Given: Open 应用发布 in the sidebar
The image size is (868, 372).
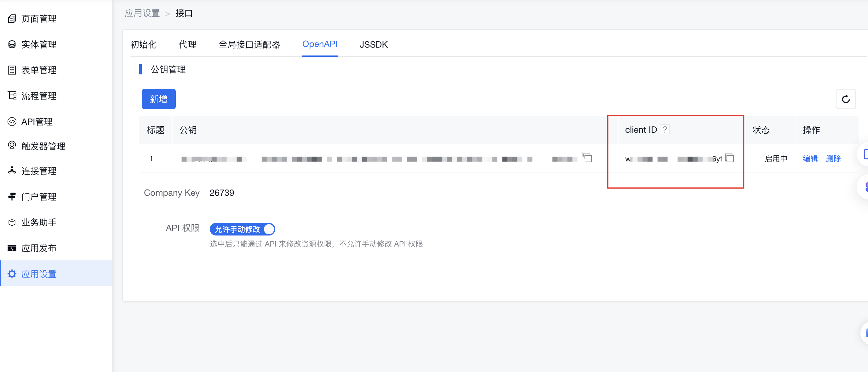Looking at the screenshot, I should [39, 248].
